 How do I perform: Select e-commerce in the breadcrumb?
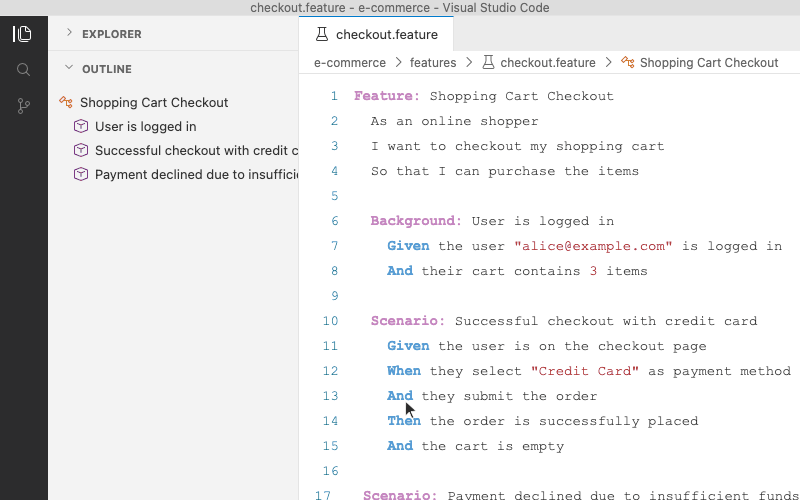349,63
